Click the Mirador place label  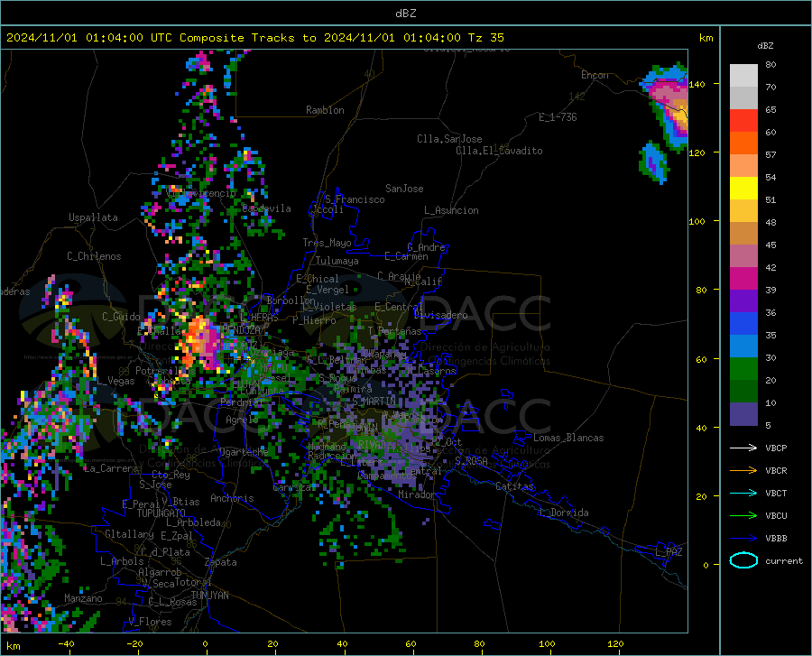point(417,494)
